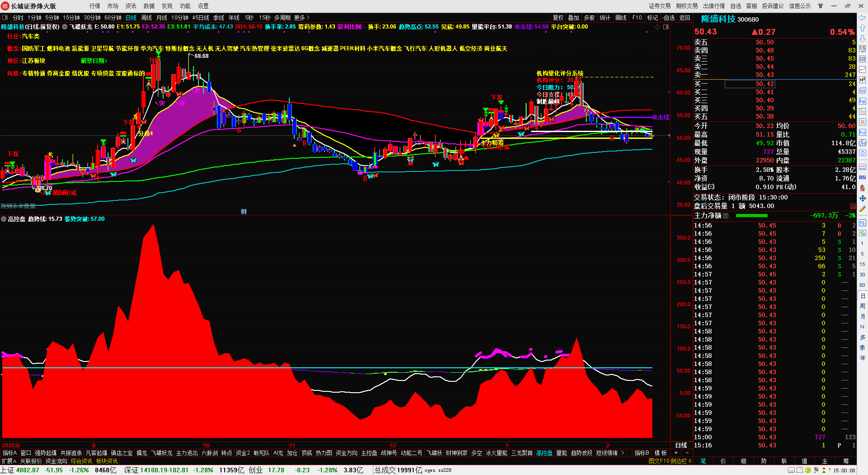This screenshot has height=475, width=868.
Task: Expand the 扩展 panel toggle
Action: (x=9, y=461)
